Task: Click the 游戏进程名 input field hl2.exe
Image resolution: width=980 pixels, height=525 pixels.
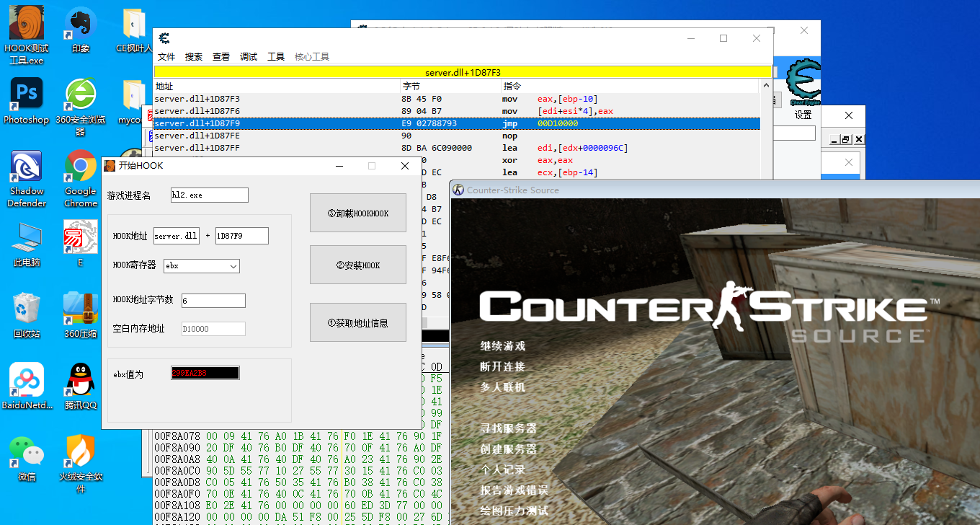Action: click(x=209, y=195)
